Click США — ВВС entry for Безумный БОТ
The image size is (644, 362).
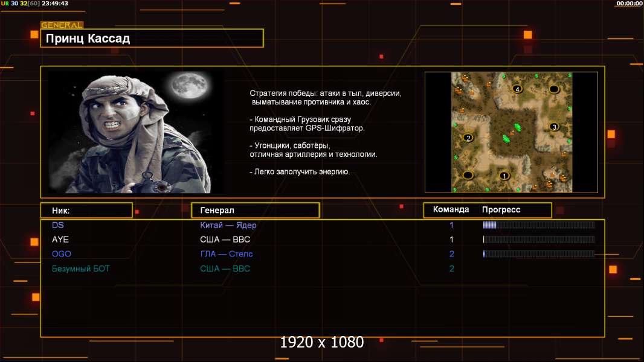(x=225, y=268)
